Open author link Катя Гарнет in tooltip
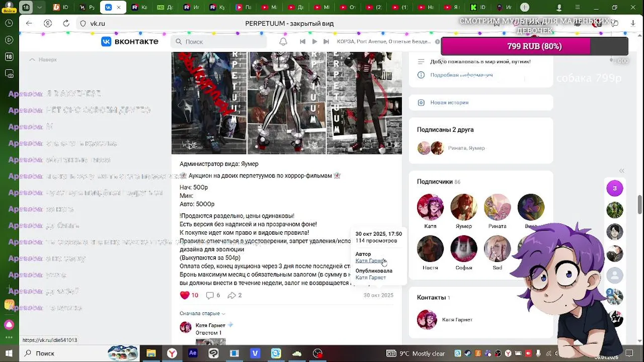This screenshot has width=644, height=362. pos(370,260)
